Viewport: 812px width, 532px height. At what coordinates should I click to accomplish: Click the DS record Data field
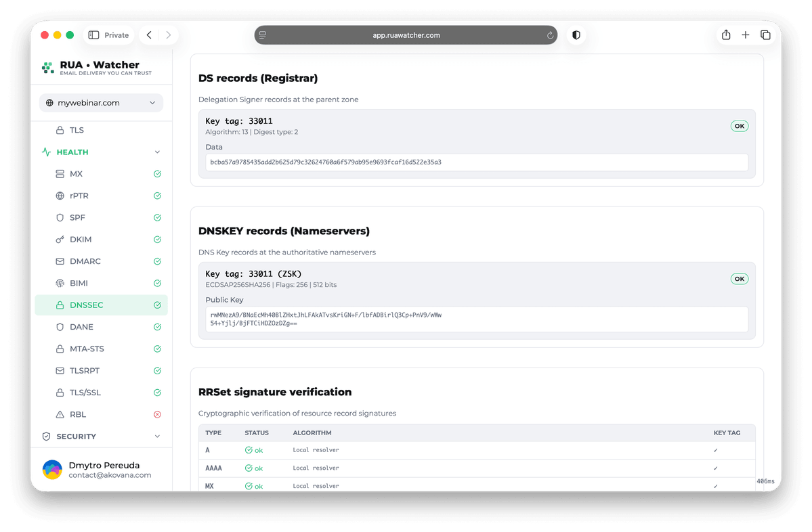point(476,162)
